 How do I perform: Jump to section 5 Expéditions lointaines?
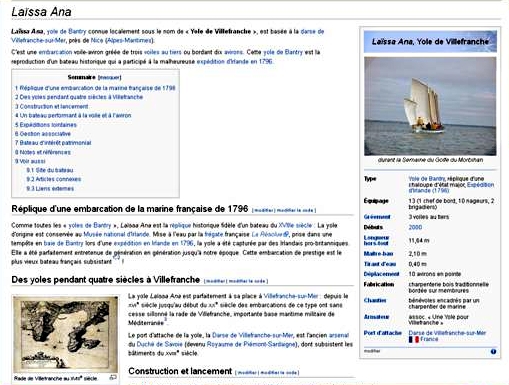(46, 125)
